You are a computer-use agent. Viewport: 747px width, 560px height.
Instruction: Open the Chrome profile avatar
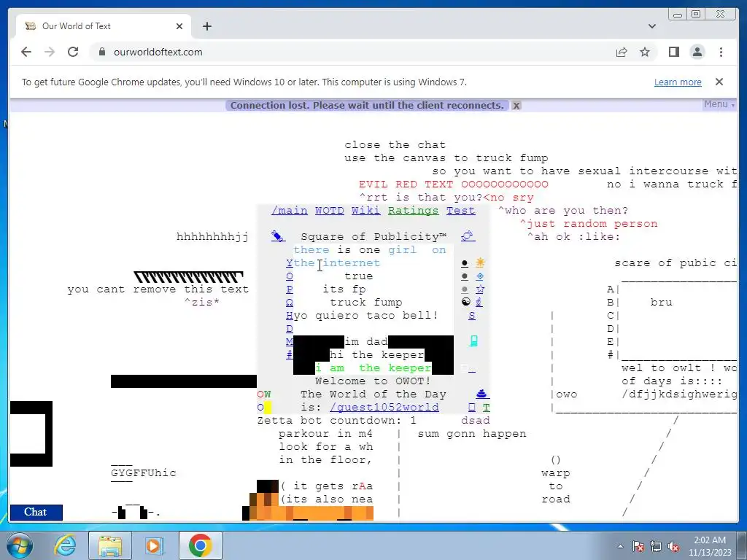click(697, 52)
